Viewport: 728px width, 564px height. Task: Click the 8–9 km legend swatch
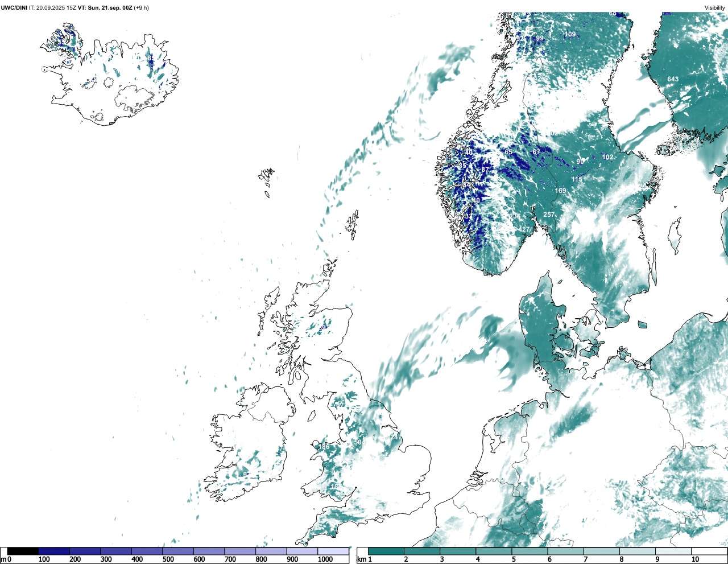pos(637,551)
